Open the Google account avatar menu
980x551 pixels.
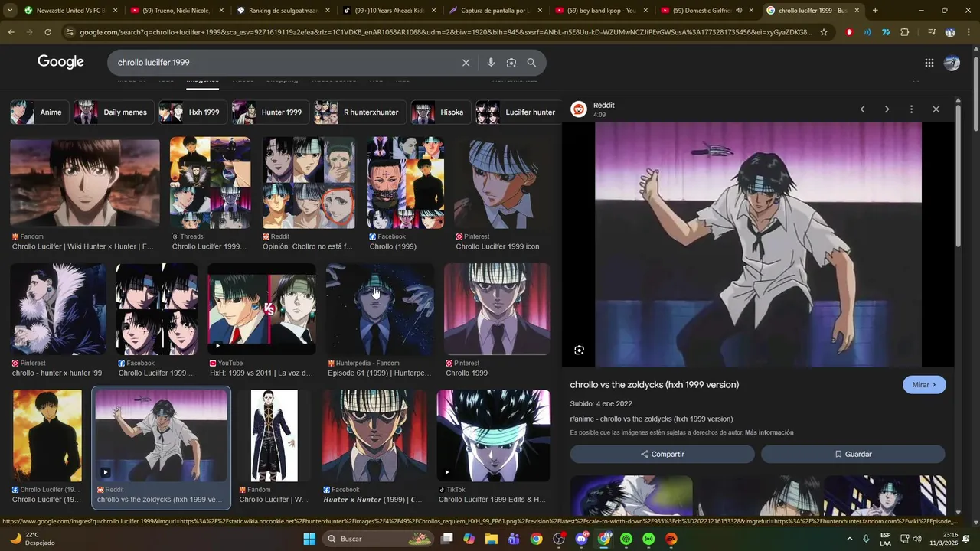click(952, 63)
